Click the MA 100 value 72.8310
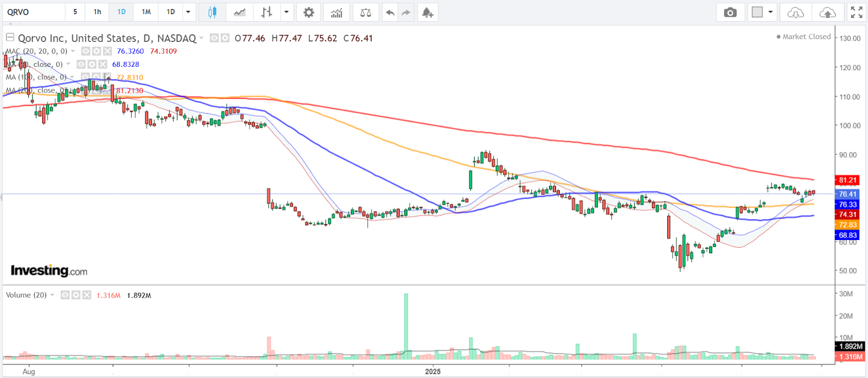Screen dimensions: 868x378 pyautogui.click(x=130, y=78)
